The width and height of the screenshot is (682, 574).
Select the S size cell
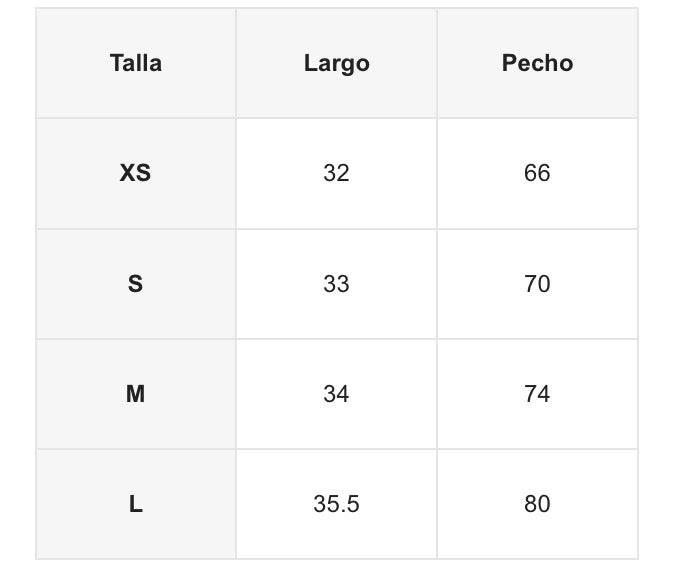tap(136, 284)
